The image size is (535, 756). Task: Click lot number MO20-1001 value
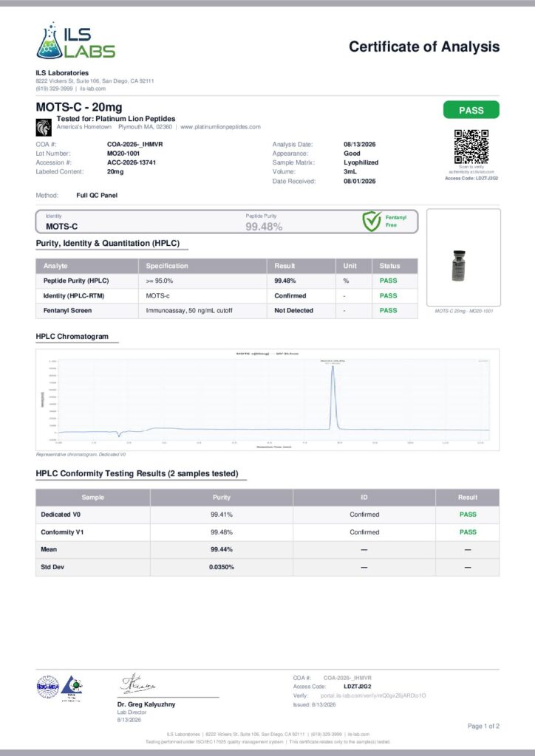pos(123,154)
